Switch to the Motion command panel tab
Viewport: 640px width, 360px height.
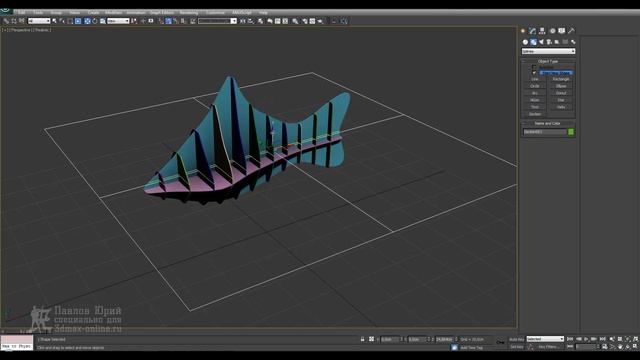coord(553,31)
